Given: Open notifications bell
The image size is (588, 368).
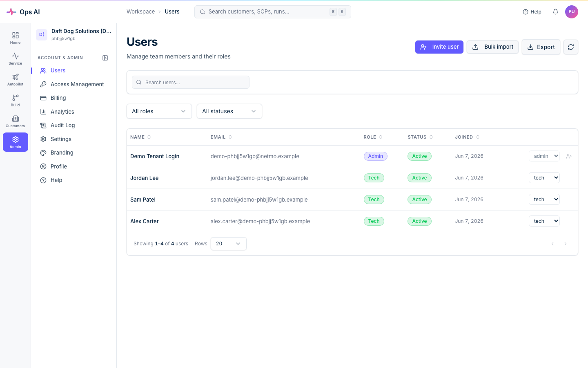Looking at the screenshot, I should [x=555, y=12].
